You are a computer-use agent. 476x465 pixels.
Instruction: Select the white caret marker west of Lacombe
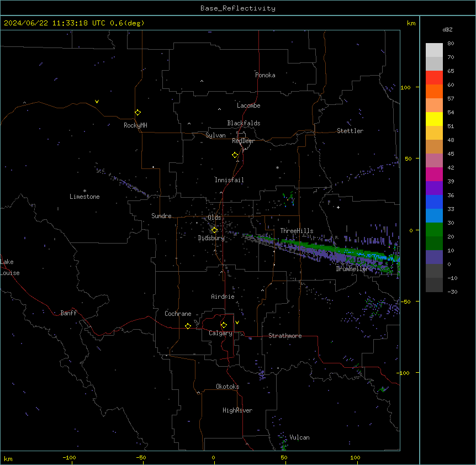(219, 109)
